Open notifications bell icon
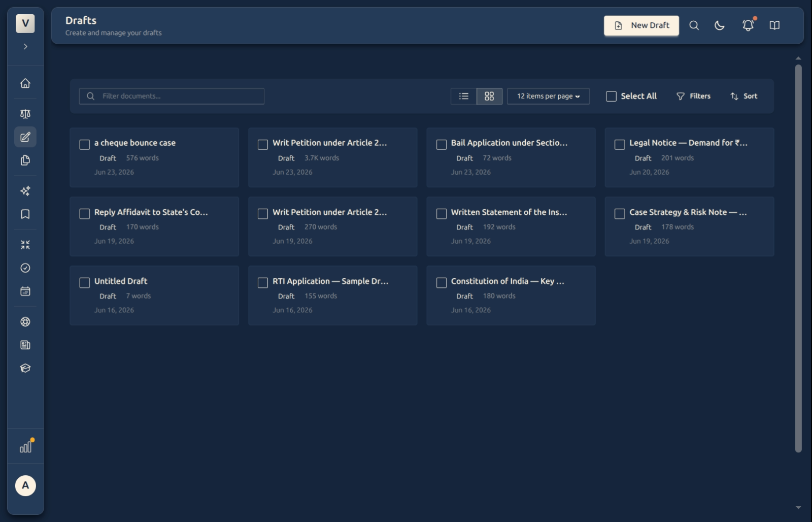This screenshot has width=812, height=522. click(748, 25)
